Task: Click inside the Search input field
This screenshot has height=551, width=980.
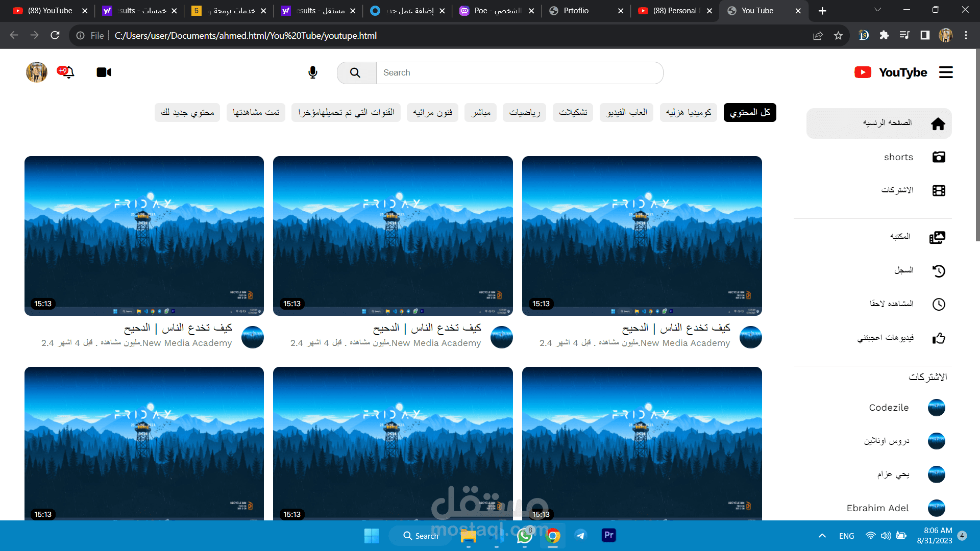Action: point(510,72)
